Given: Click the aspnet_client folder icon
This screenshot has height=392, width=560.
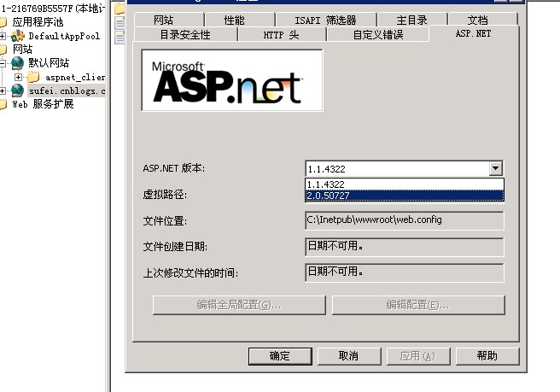Looking at the screenshot, I should coord(33,77).
